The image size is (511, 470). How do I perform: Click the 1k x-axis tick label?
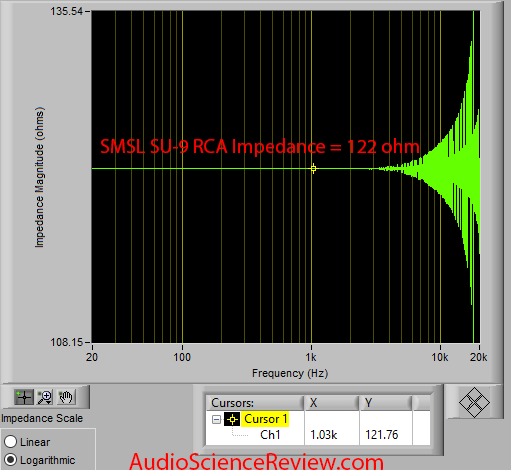tap(311, 357)
